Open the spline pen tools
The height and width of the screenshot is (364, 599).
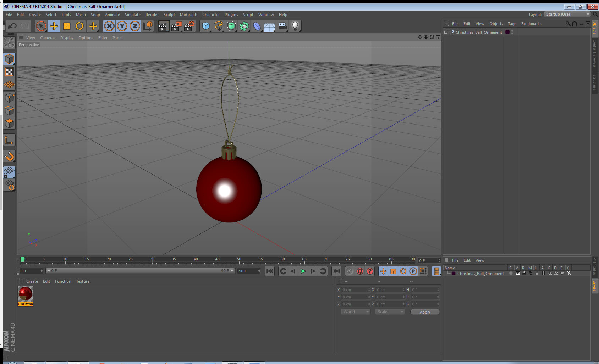219,26
